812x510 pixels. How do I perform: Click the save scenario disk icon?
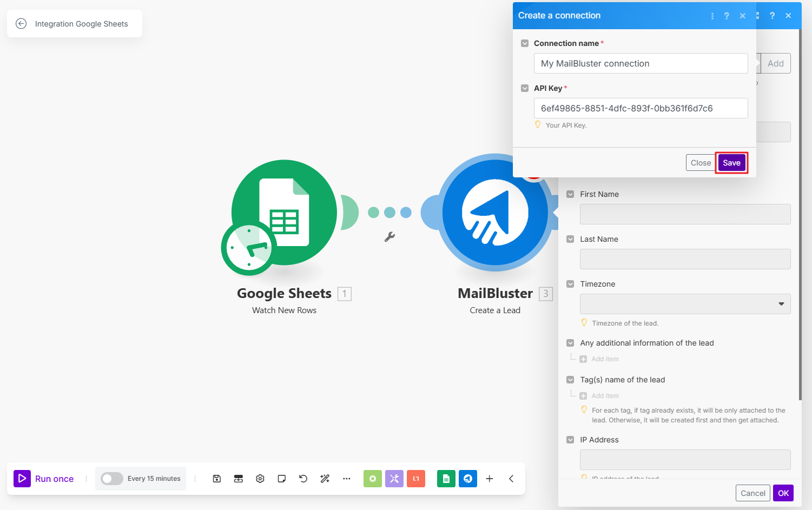217,479
